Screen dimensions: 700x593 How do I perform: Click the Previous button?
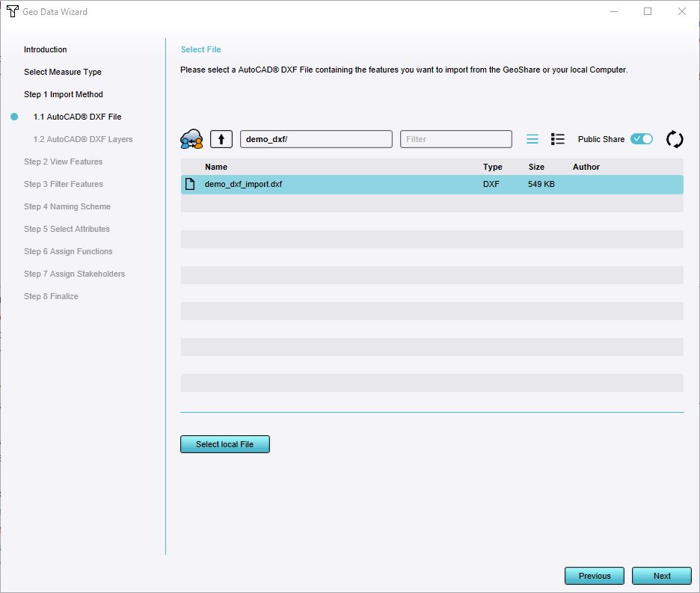click(595, 576)
